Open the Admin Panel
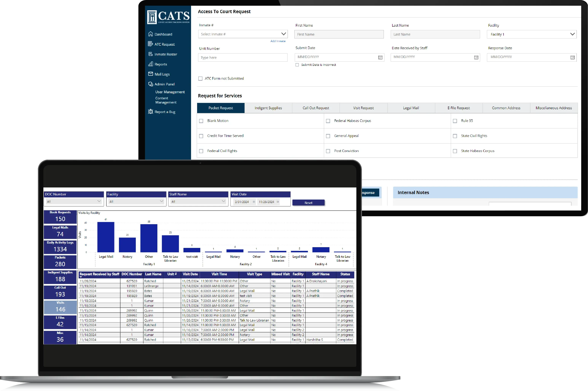 point(165,84)
